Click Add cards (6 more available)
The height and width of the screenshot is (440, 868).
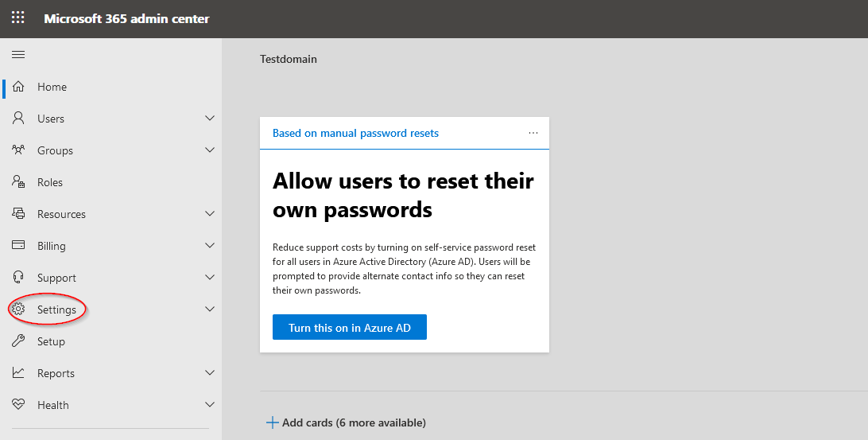point(347,422)
